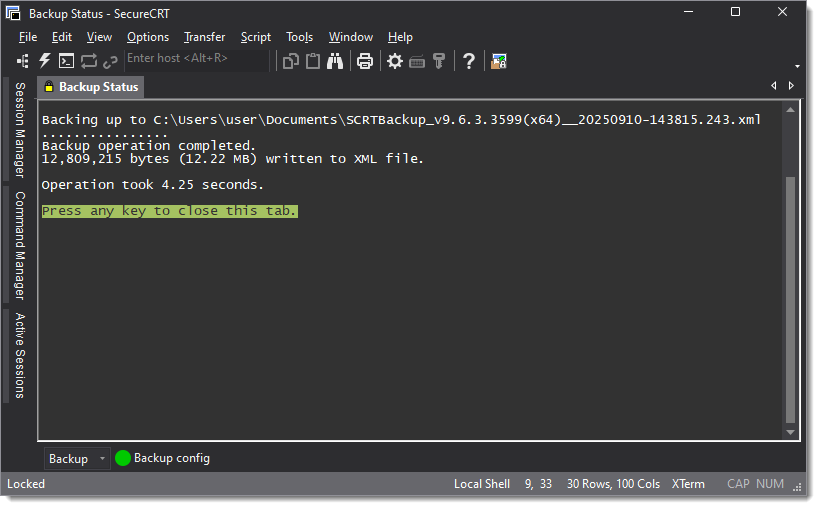
Task: Click the next tab scroll arrow
Action: tap(792, 86)
